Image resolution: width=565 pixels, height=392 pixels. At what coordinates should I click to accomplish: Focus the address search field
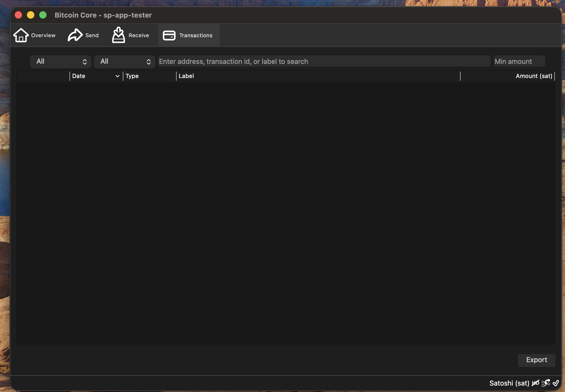point(324,62)
